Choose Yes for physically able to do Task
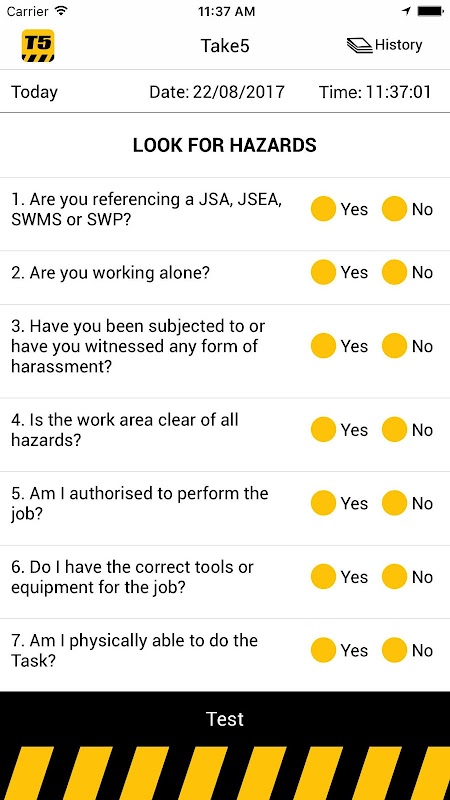This screenshot has height=800, width=450. click(x=323, y=651)
